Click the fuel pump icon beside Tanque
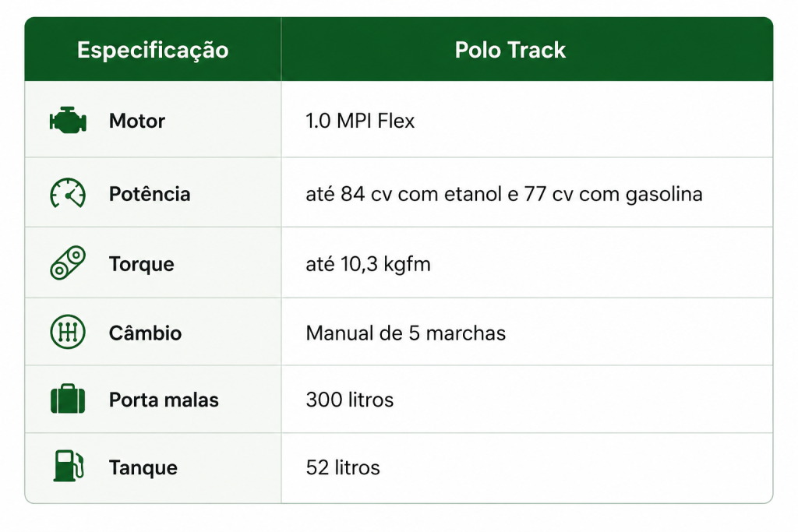 point(69,466)
